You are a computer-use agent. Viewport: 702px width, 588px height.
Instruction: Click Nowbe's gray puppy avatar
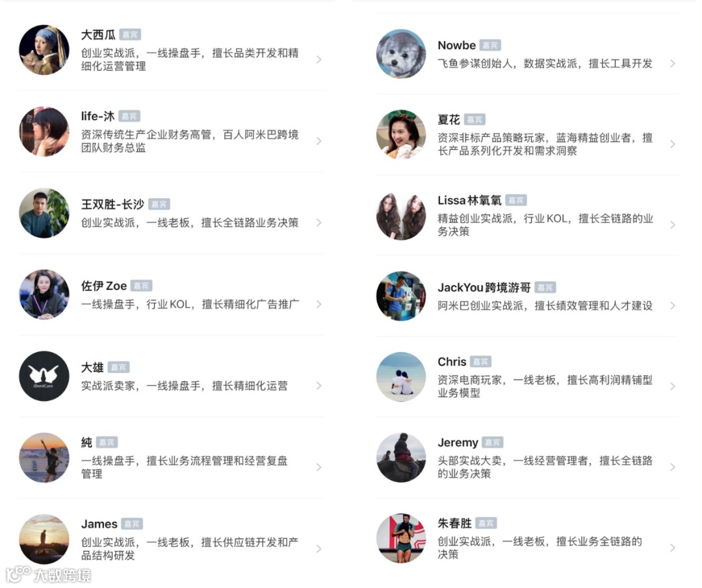(401, 54)
